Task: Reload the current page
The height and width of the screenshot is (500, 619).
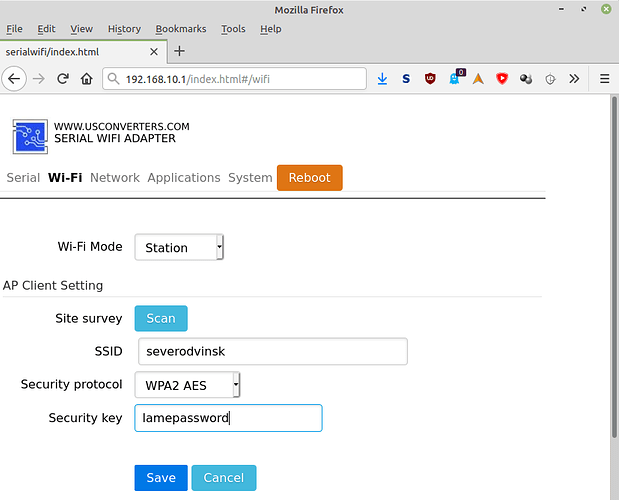Action: (63, 79)
